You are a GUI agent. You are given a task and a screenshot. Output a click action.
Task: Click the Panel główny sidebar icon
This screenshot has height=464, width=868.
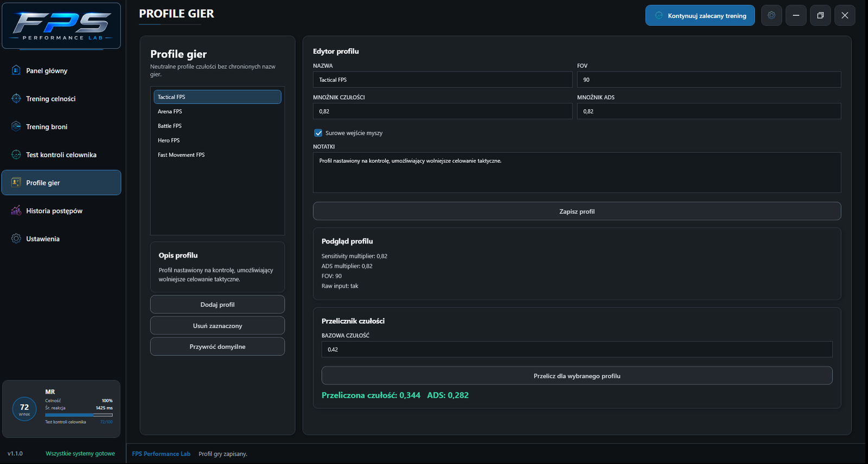[16, 70]
